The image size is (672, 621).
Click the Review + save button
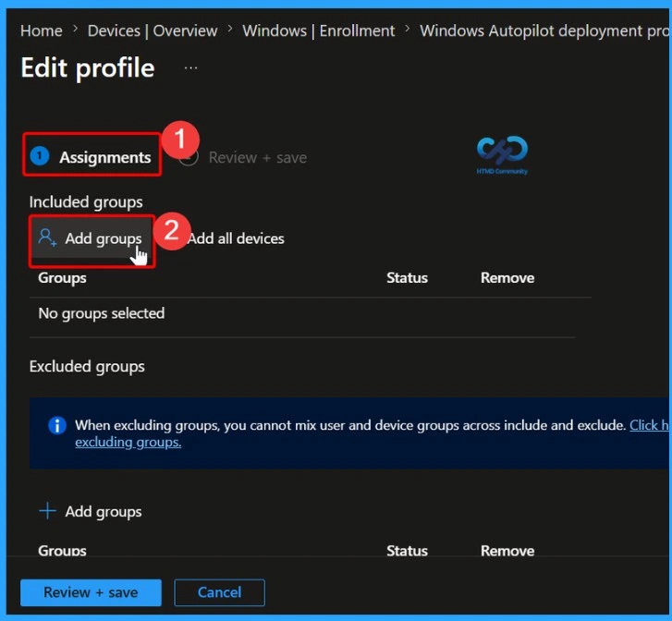pos(91,592)
